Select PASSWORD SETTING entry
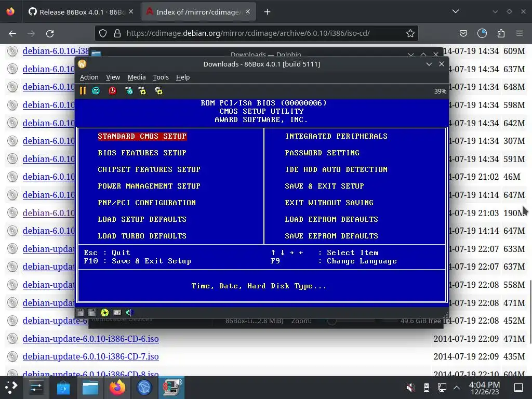 coord(322,153)
